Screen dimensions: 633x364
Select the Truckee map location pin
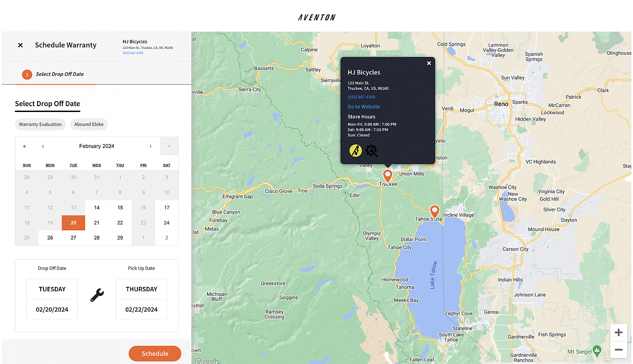coord(387,176)
